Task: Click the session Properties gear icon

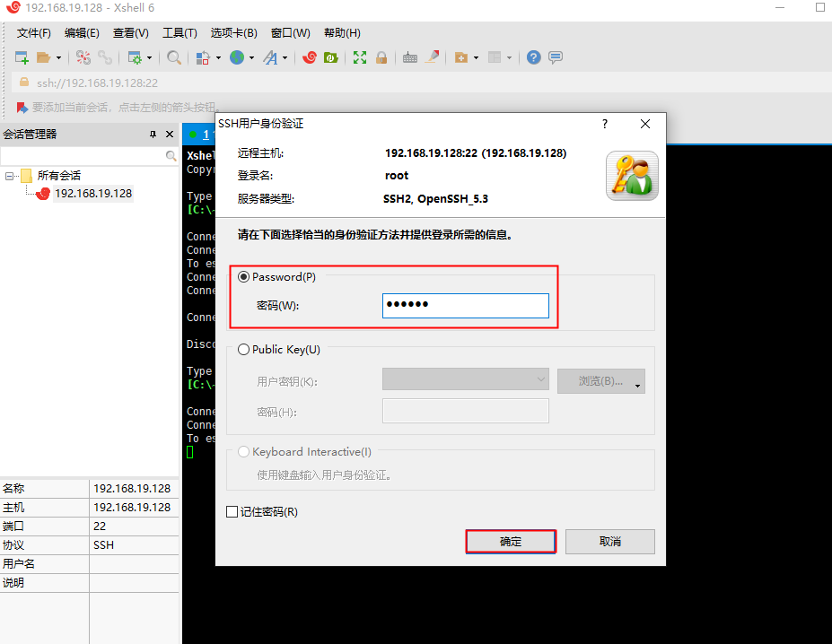Action: pyautogui.click(x=135, y=57)
